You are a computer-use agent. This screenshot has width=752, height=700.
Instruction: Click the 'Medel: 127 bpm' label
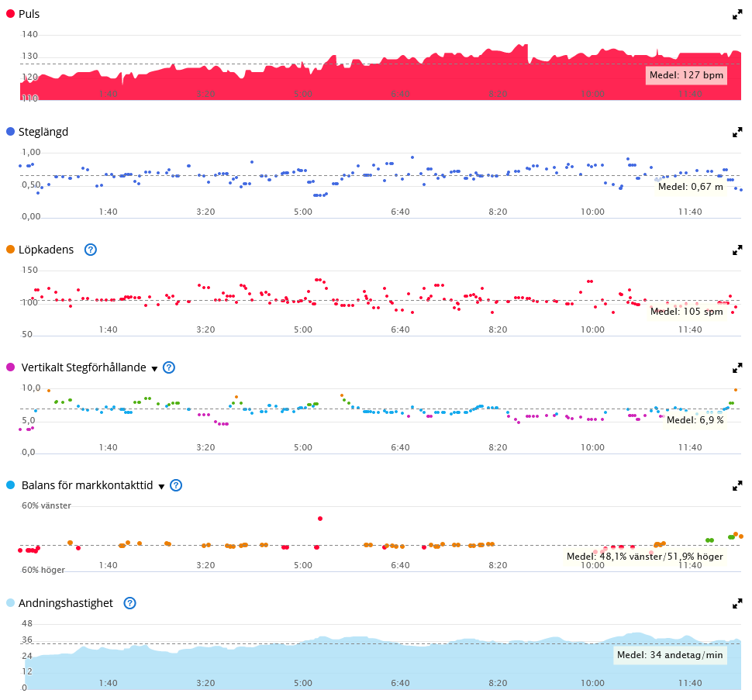[686, 75]
